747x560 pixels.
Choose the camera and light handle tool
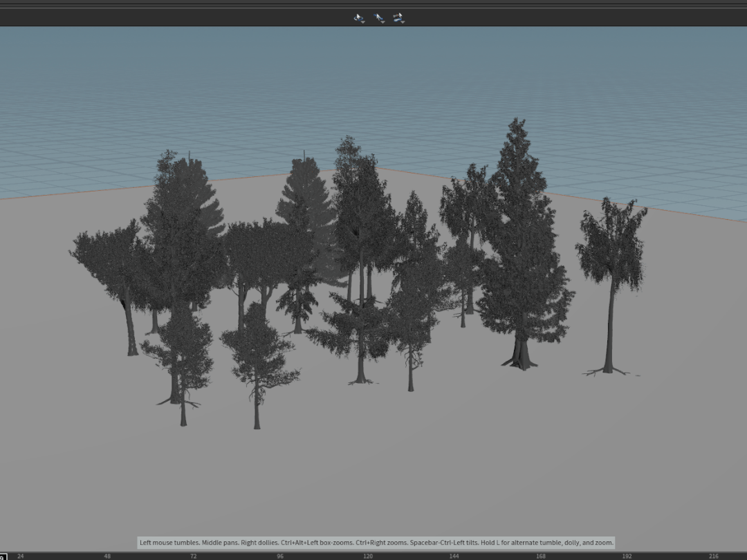click(x=399, y=18)
